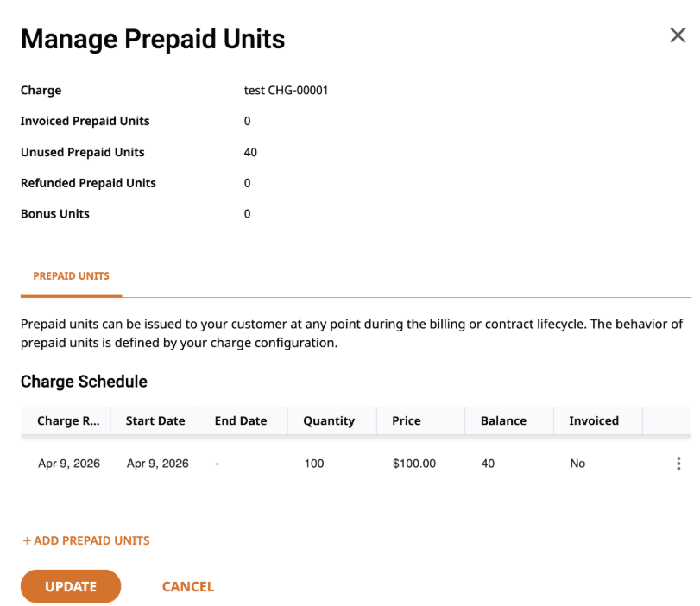Click the CANCEL link
This screenshot has width=700, height=606.
tap(188, 586)
